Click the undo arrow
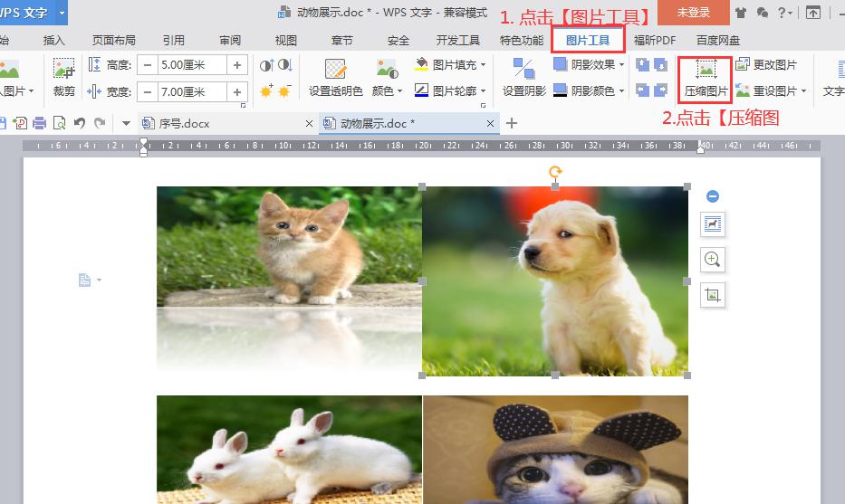This screenshot has height=504, width=845. click(x=79, y=123)
